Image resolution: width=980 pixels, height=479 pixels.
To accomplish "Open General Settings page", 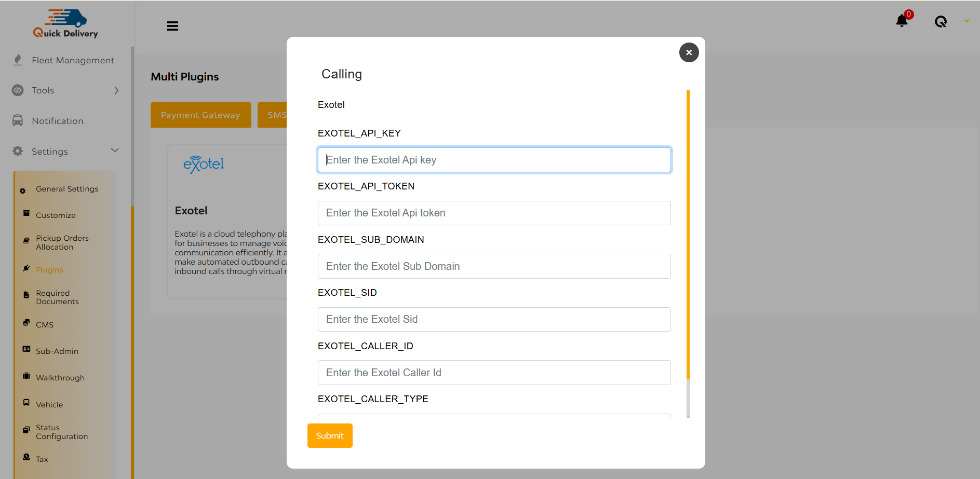I will tap(67, 189).
